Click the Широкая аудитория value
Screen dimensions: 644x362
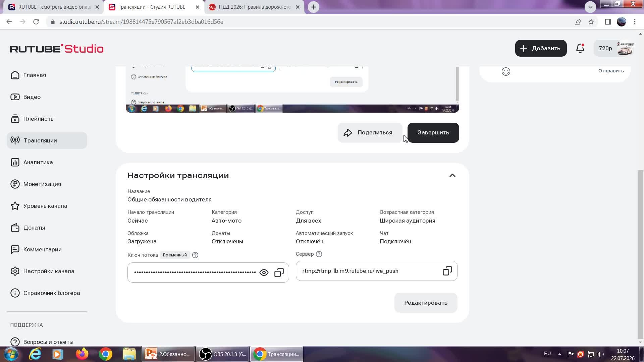point(407,221)
